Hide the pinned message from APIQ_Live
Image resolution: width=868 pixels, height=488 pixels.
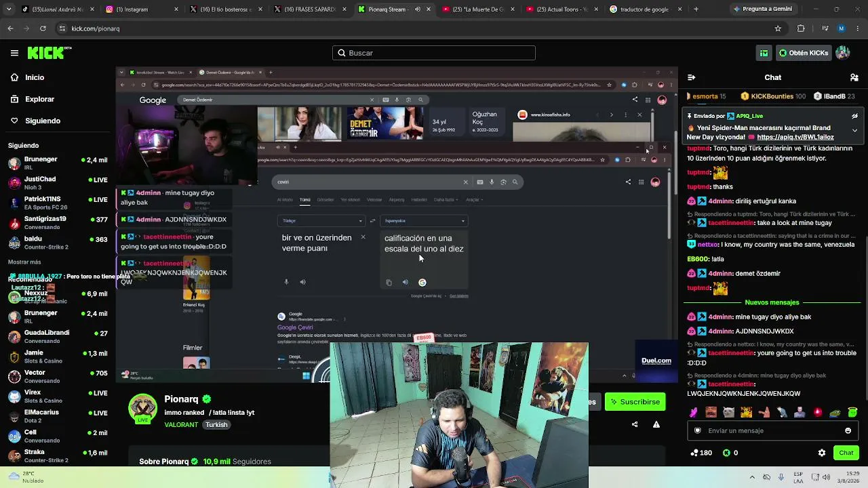pos(854,116)
